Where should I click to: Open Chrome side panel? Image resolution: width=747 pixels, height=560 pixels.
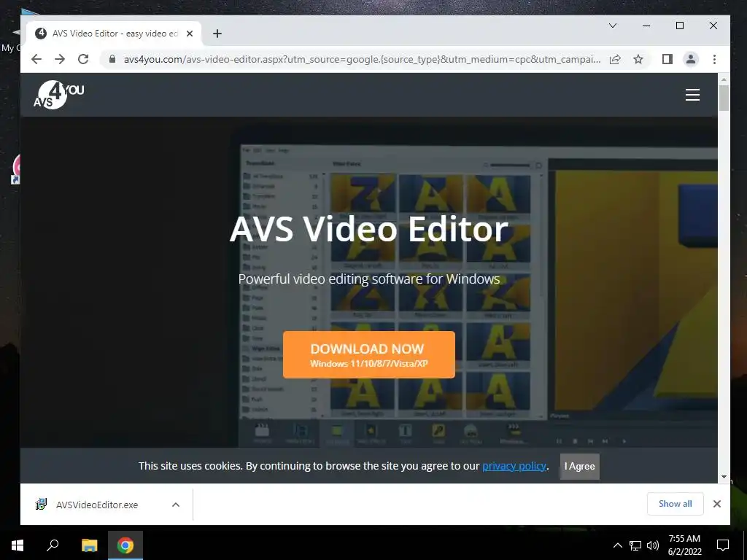(667, 59)
